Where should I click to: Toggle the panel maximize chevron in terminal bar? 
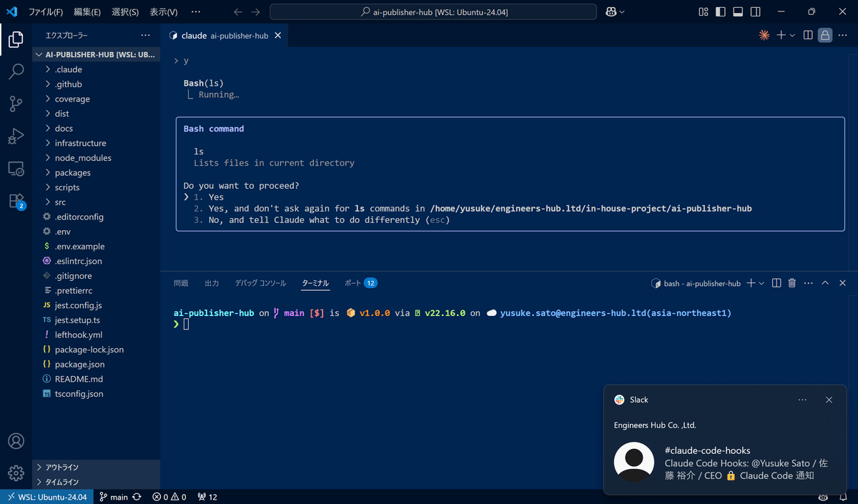pyautogui.click(x=825, y=282)
